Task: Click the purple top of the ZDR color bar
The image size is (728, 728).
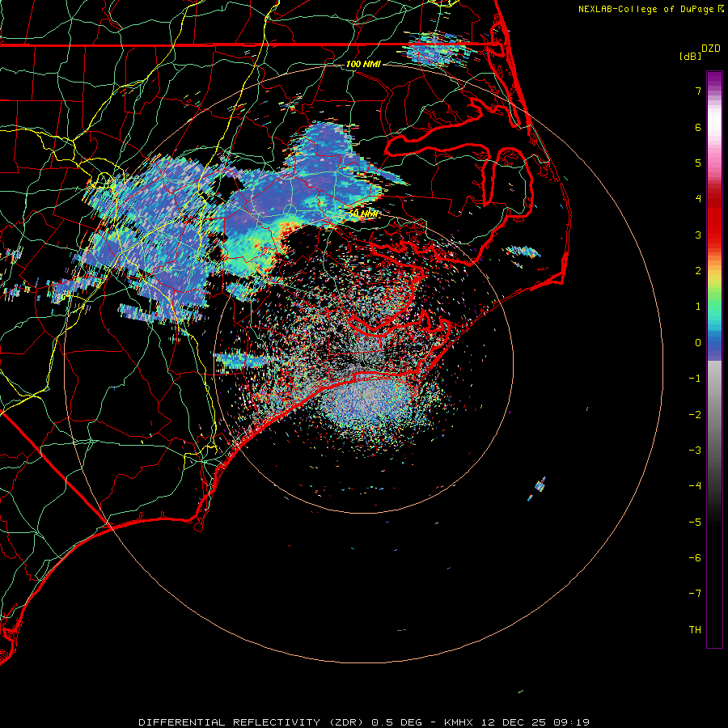Action: pos(714,80)
